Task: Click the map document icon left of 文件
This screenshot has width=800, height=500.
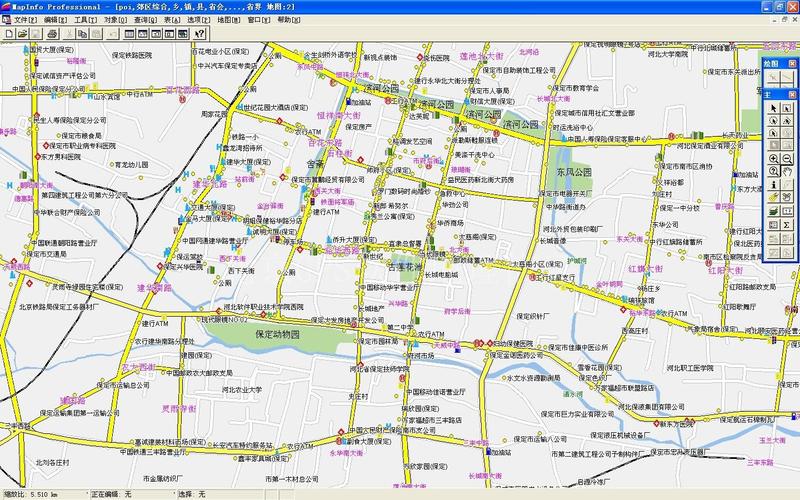Action: 6,20
